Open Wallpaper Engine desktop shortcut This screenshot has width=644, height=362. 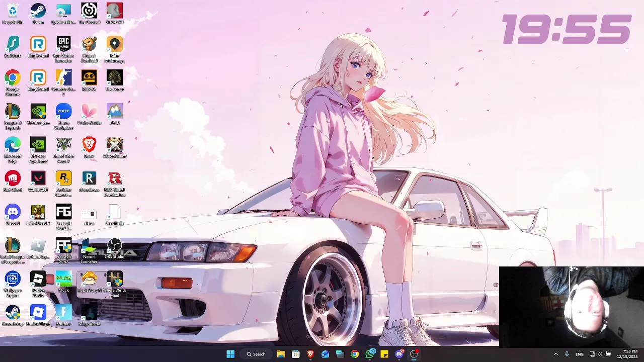tap(13, 285)
